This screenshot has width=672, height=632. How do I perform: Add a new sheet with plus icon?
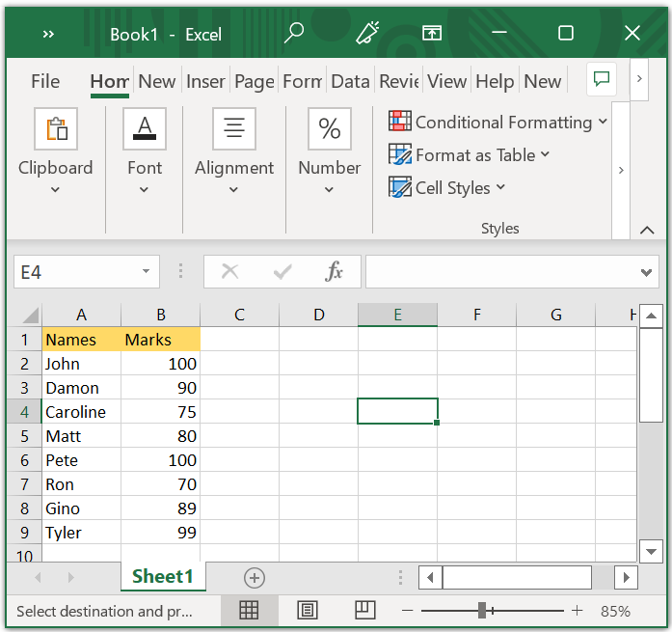pyautogui.click(x=255, y=578)
